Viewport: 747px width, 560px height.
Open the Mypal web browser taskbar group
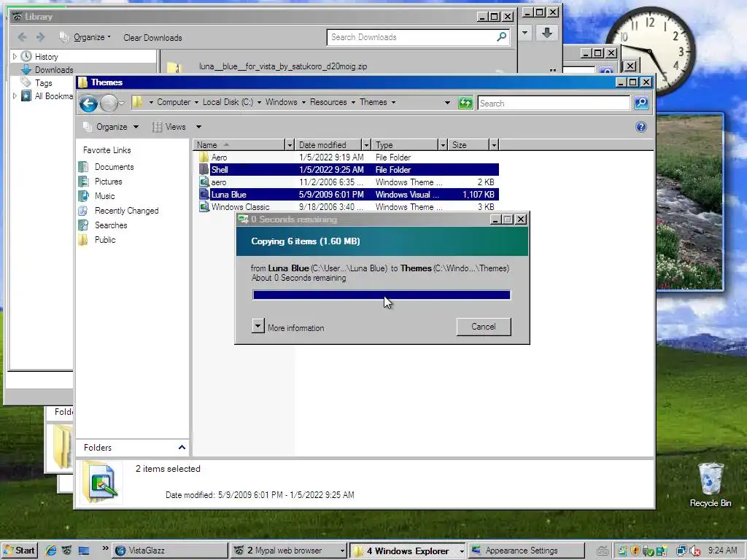[289, 551]
